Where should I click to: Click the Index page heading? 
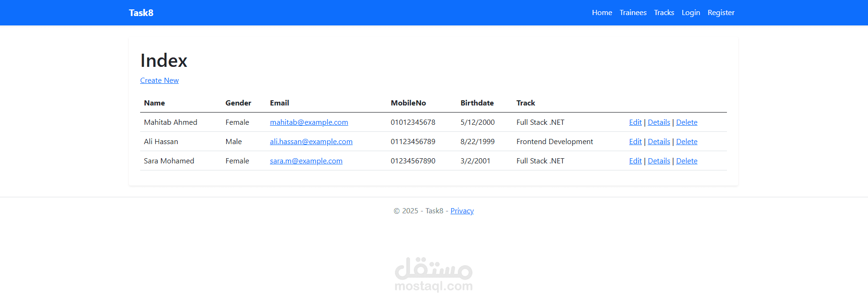(164, 61)
